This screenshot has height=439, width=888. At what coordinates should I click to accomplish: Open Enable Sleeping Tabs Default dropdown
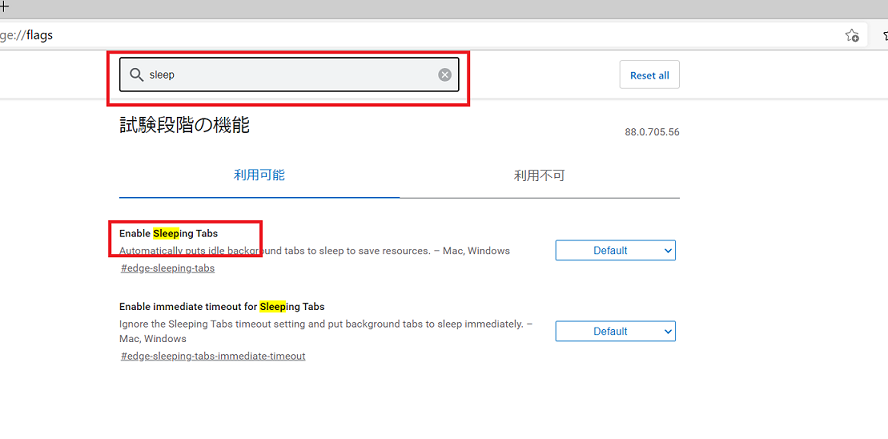pos(615,250)
